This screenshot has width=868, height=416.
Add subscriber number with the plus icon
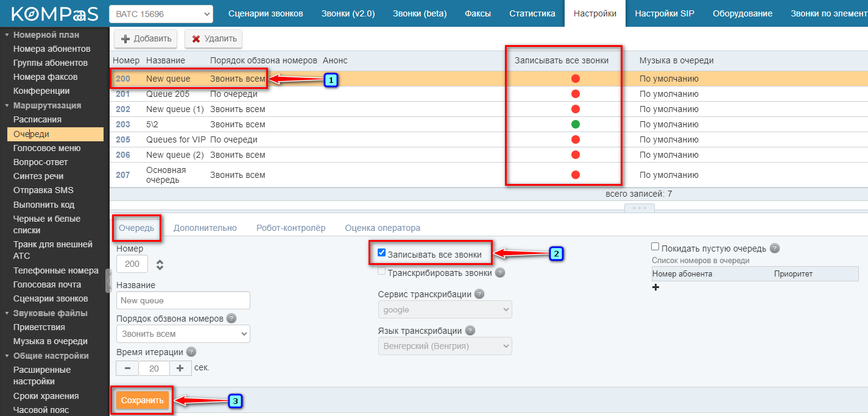pyautogui.click(x=656, y=287)
